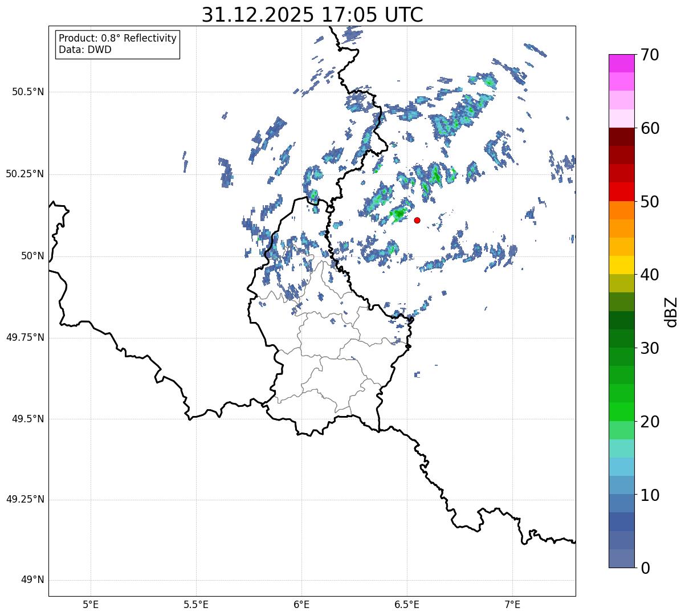Click the "49.5°N" latitude label
The image size is (685, 616).
click(x=28, y=419)
